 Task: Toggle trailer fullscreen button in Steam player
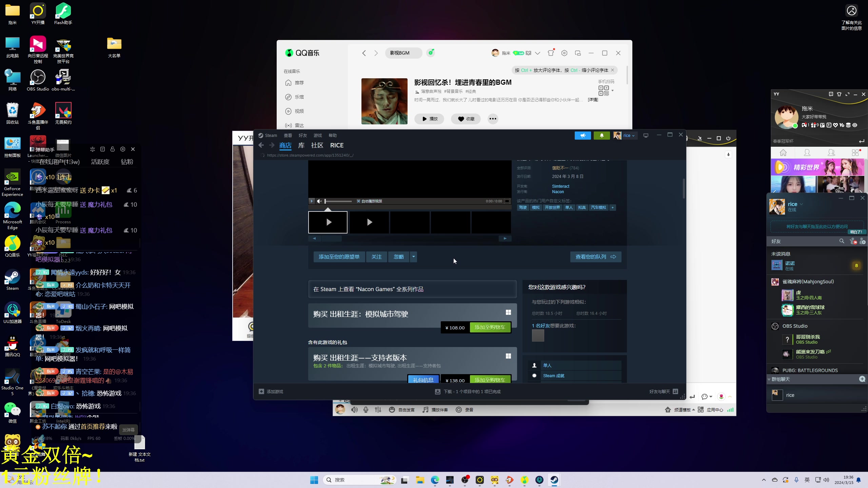pyautogui.click(x=507, y=201)
